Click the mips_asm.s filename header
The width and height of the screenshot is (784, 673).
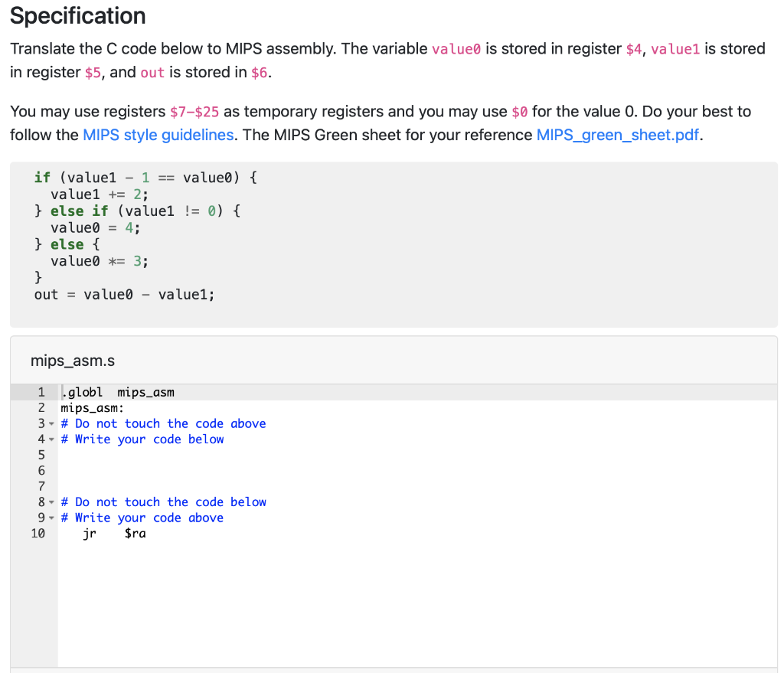point(73,360)
